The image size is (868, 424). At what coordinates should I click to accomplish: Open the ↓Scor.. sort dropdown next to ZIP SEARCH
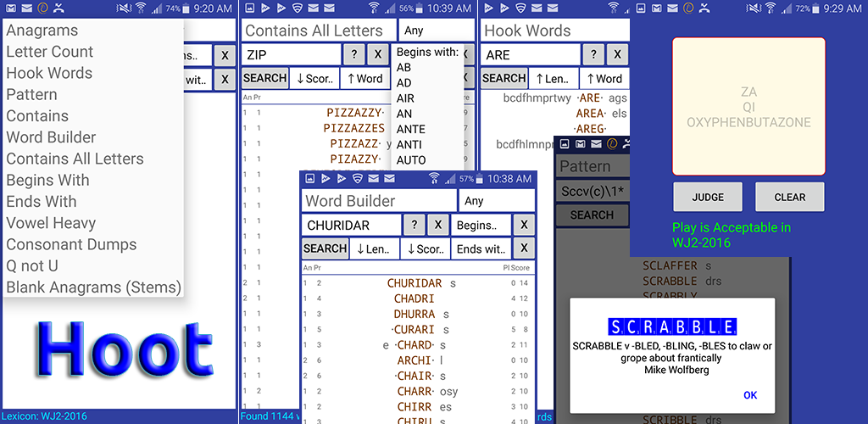[314, 78]
